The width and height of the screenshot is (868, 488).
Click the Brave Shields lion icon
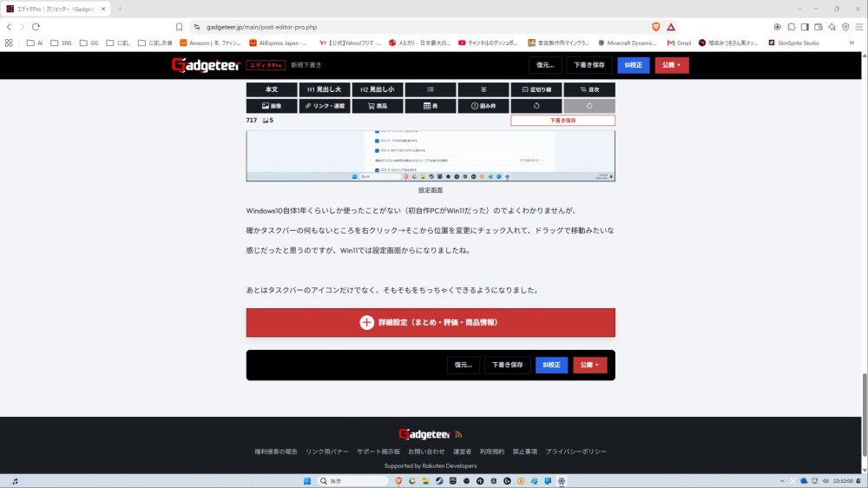[655, 27]
